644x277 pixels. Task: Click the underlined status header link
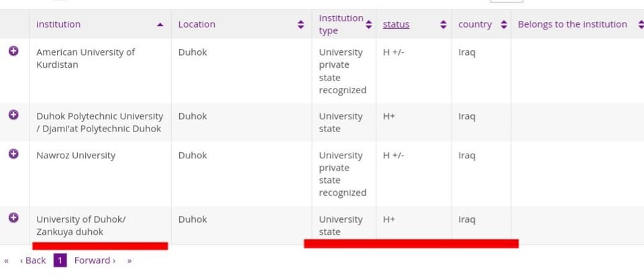(396, 24)
